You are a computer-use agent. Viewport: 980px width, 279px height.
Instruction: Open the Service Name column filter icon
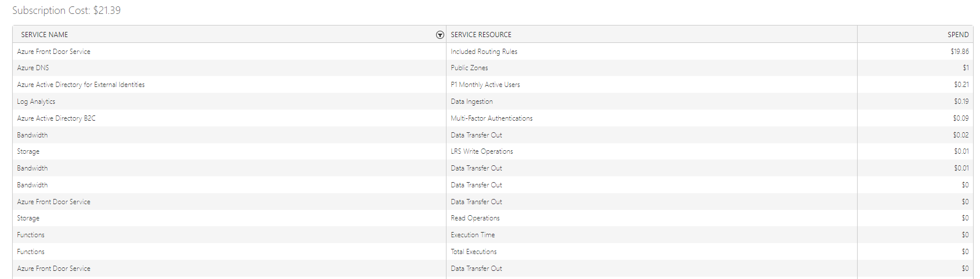(440, 35)
